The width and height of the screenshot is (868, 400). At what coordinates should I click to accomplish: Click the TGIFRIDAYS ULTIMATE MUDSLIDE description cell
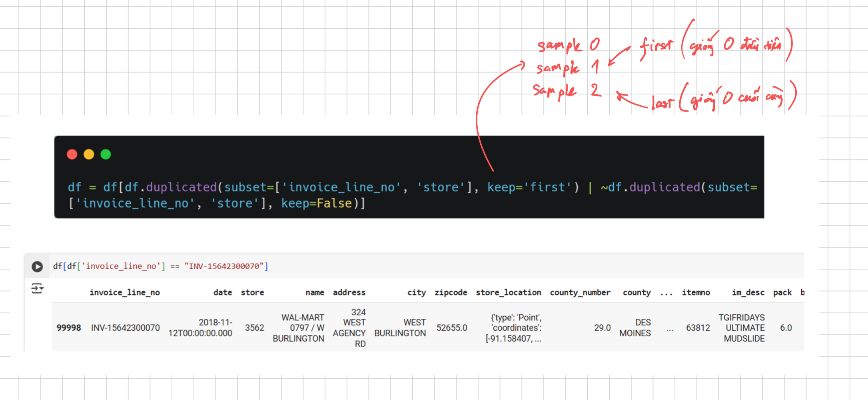tap(742, 328)
